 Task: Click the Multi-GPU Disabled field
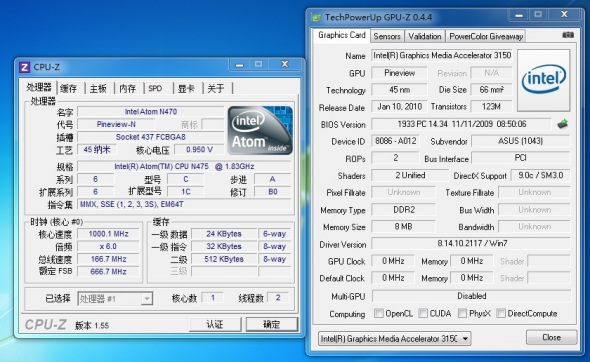click(x=471, y=296)
